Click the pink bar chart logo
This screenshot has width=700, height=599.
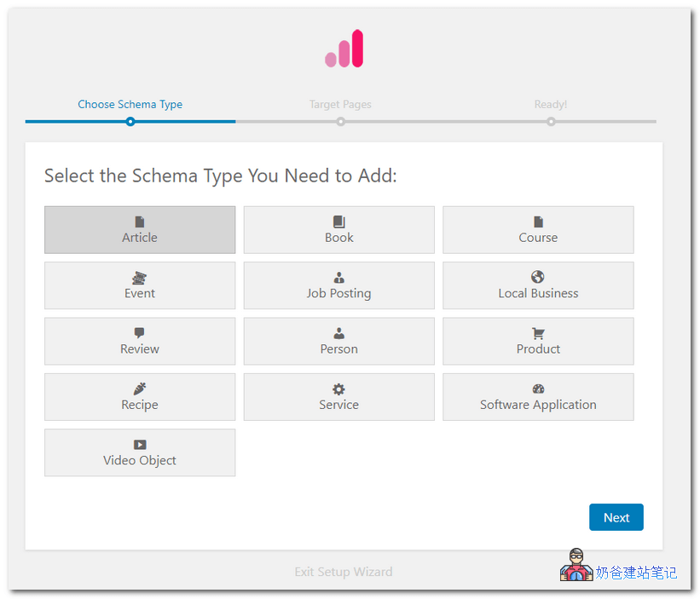pyautogui.click(x=344, y=49)
